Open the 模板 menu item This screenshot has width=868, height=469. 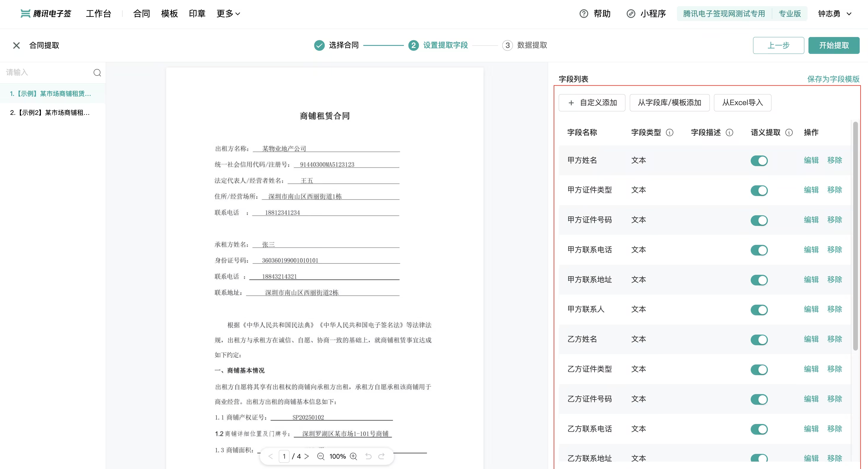(169, 14)
